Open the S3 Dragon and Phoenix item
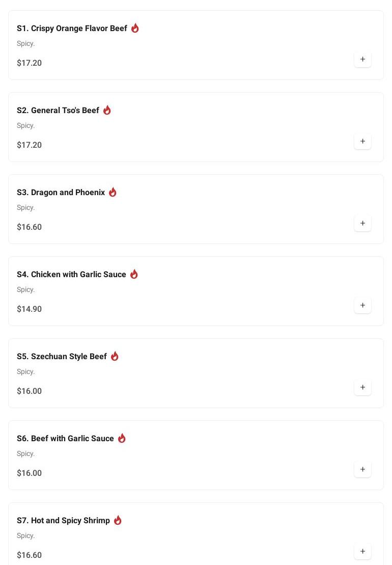Viewport: 392px width, 565px height. 61,193
